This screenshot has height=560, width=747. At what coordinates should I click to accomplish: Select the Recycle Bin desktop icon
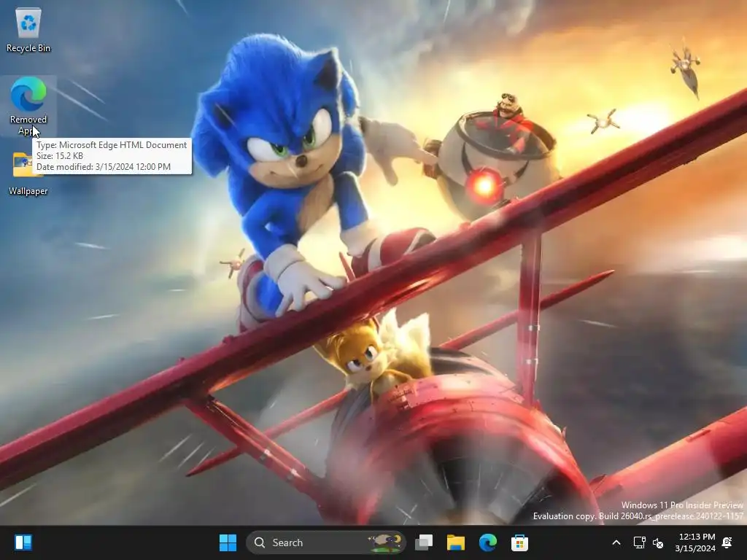28,29
